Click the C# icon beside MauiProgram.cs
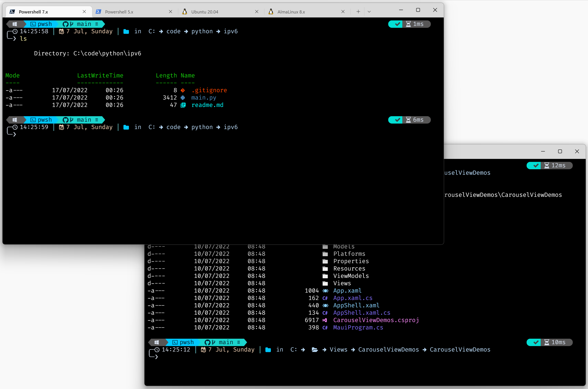This screenshot has width=588, height=389. tap(325, 328)
